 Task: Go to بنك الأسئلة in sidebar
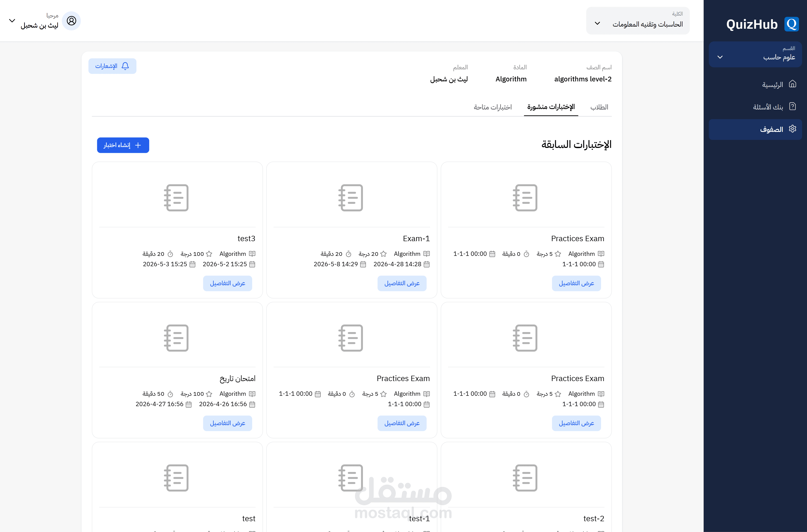coord(755,107)
